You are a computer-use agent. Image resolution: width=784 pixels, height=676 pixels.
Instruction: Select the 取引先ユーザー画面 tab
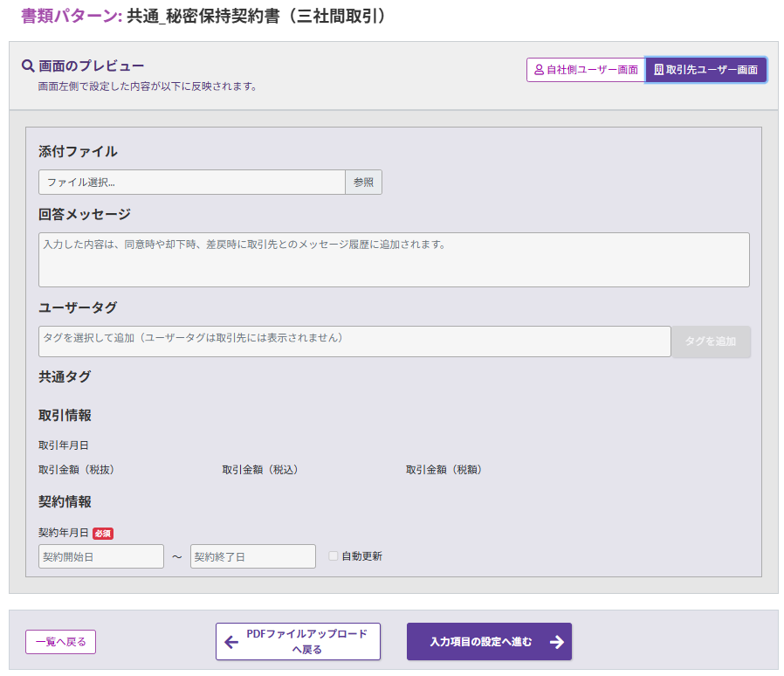click(x=705, y=70)
